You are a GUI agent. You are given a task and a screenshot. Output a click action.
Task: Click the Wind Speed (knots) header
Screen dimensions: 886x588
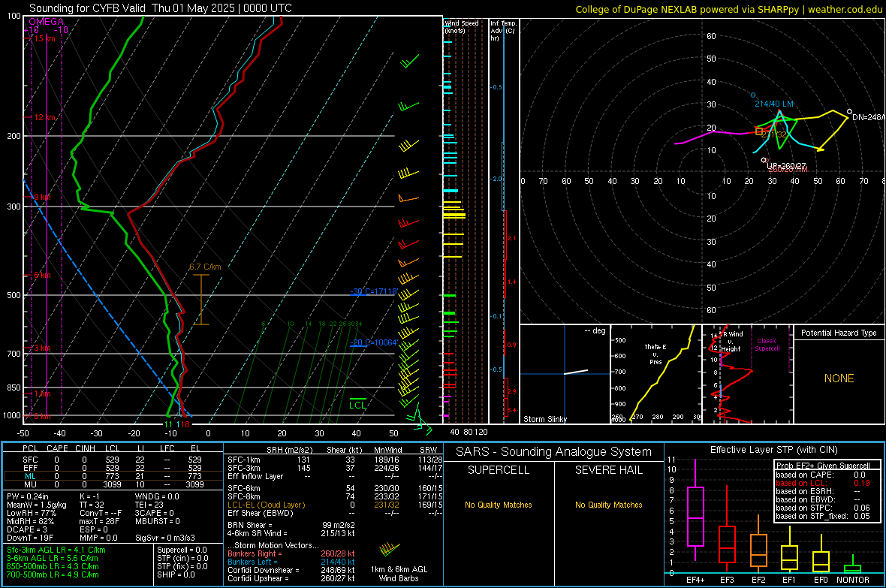(462, 26)
